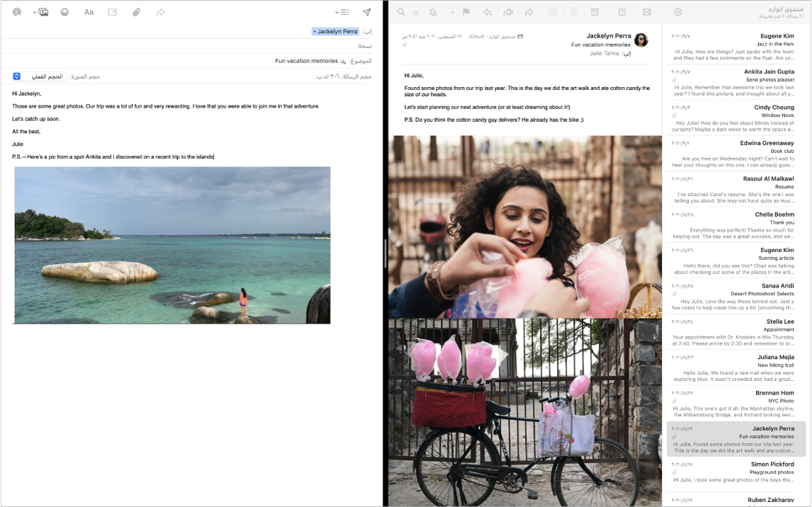Open Ruben Zakharov's message at list bottom
Screen dimensions: 812x507
click(736, 501)
